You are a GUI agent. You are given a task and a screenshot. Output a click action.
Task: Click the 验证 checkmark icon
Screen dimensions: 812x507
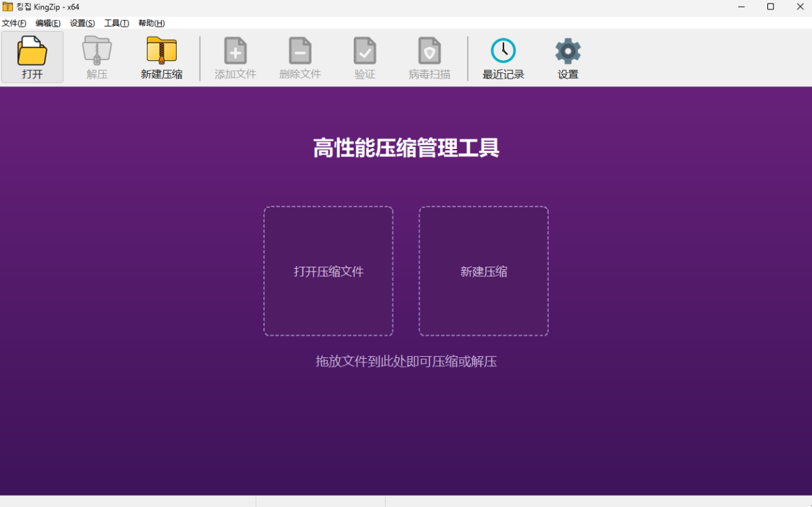coord(365,51)
